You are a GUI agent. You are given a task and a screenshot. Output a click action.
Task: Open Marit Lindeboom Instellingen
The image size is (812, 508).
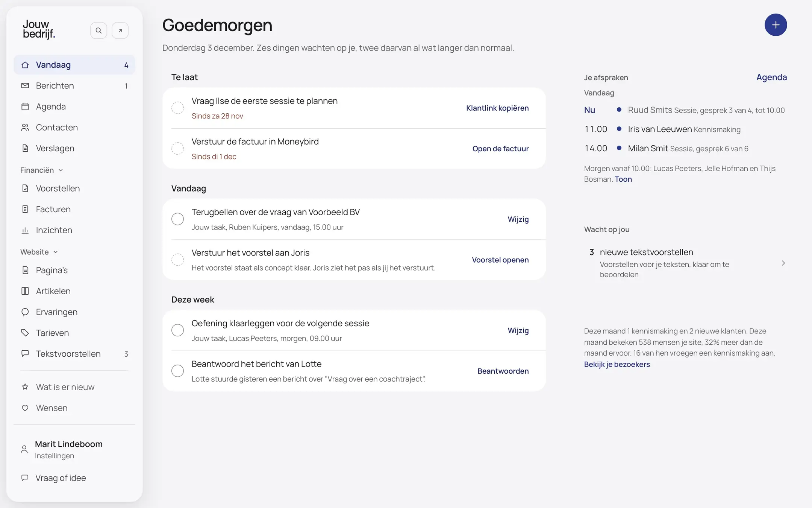point(74,449)
